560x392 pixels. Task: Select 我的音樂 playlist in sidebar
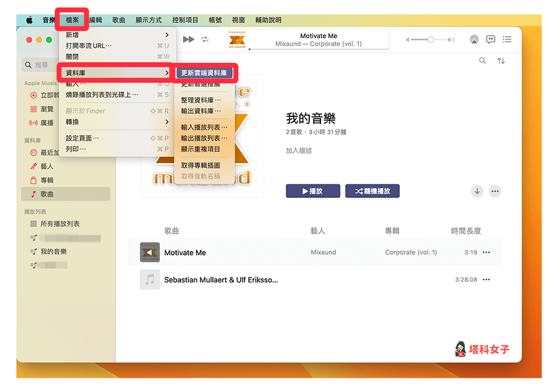pyautogui.click(x=54, y=251)
